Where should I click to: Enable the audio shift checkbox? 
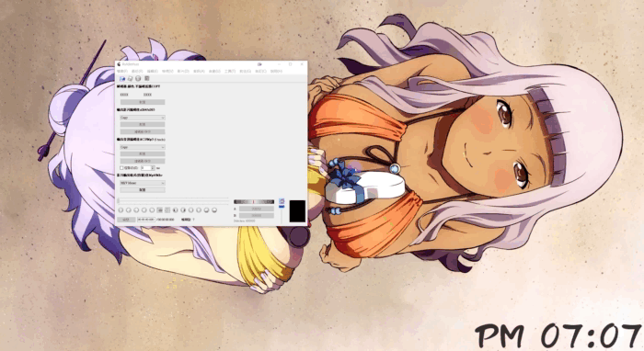click(121, 168)
